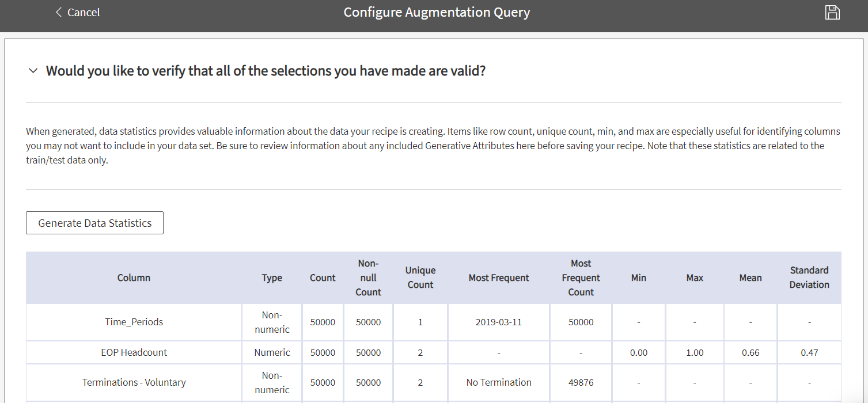
Task: Select the Time_Periods row name cell
Action: point(134,322)
